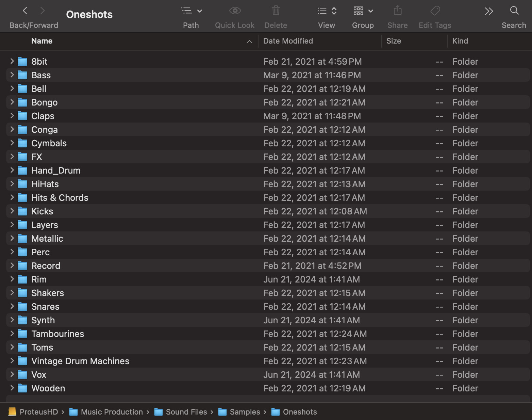
Task: Select the Shakers folder icon
Action: 22,293
